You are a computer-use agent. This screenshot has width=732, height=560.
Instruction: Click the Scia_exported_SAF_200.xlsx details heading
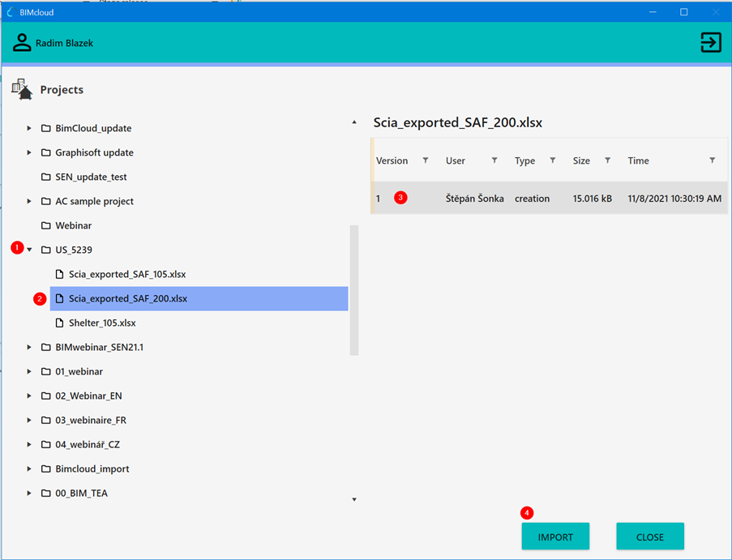(x=457, y=122)
